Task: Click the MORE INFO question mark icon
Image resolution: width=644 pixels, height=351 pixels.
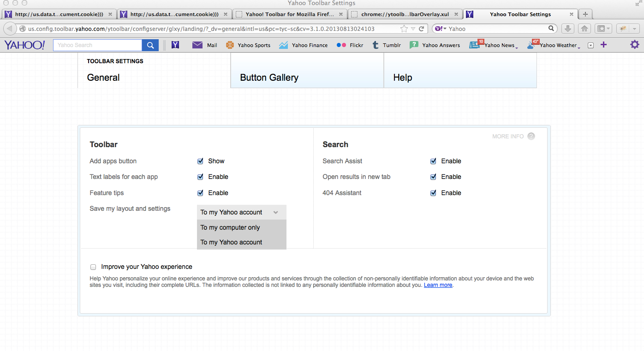Action: [531, 136]
